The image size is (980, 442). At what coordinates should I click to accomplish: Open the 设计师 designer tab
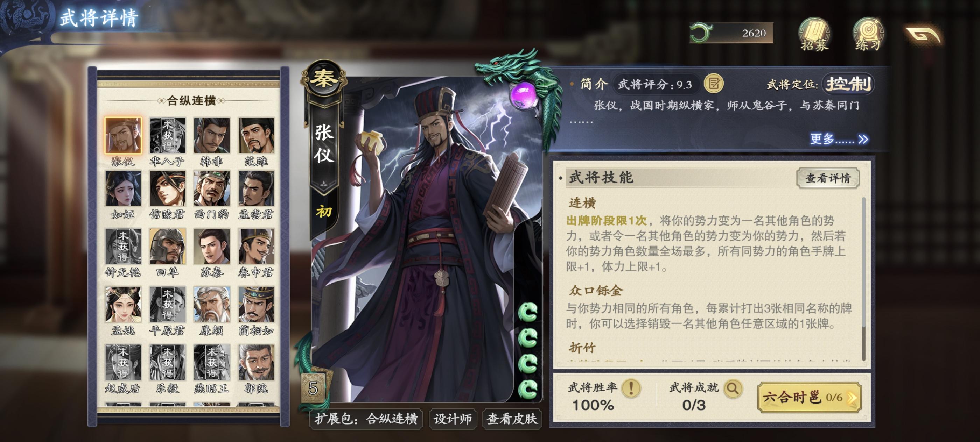coord(453,419)
